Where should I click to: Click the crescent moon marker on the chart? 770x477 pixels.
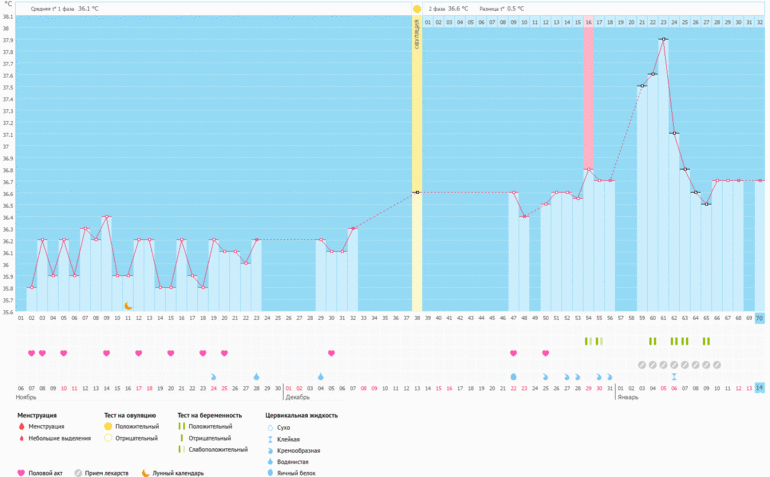click(128, 306)
